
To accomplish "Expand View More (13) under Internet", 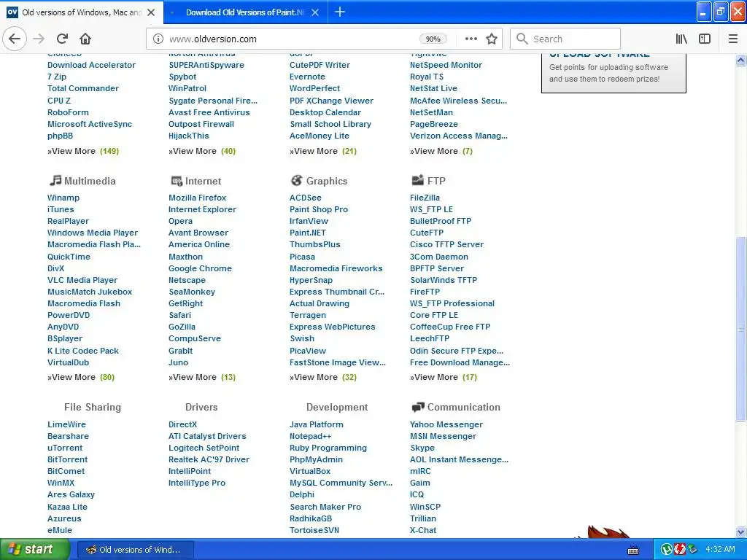I will tap(202, 377).
